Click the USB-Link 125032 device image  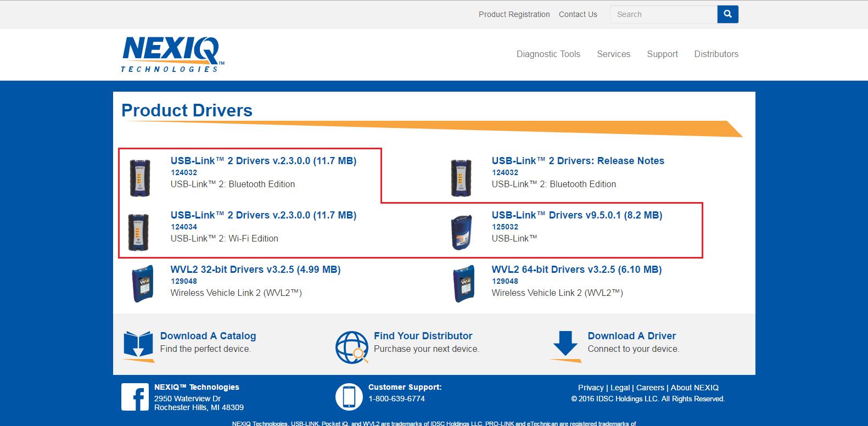(x=462, y=232)
